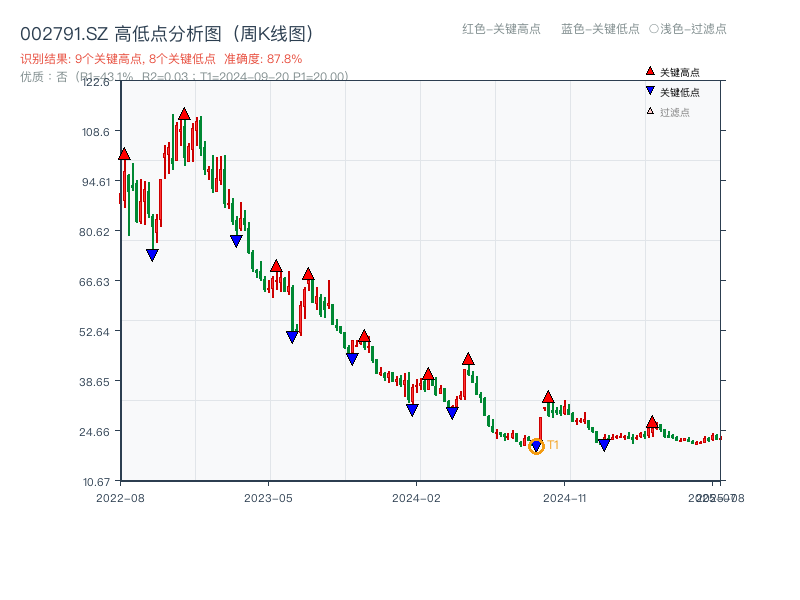Select the lowest blue triangle near 2024-11
Viewport: 800px width, 600px height.
[x=602, y=445]
